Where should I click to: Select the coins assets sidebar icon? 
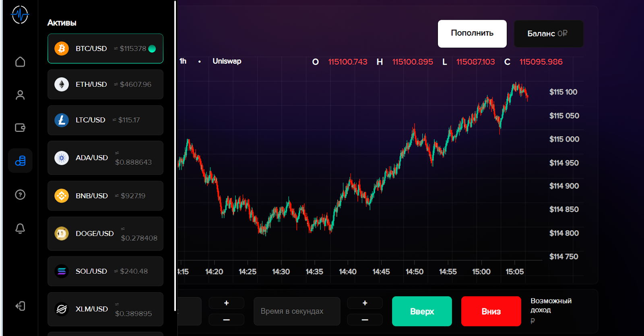20,161
